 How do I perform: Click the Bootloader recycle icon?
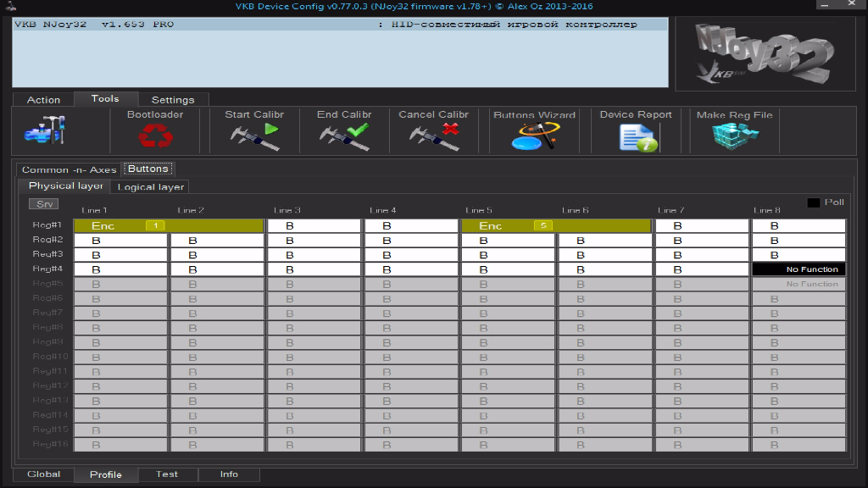pos(156,136)
